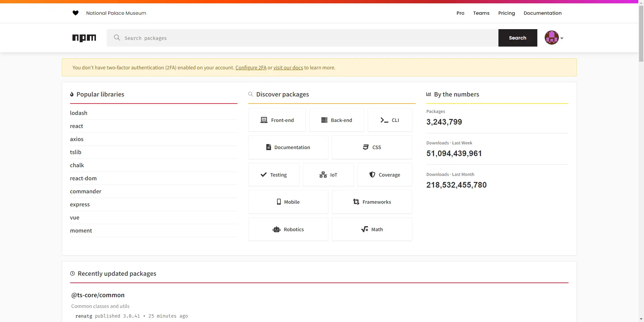Browse Math packages
The image size is (644, 322).
pyautogui.click(x=372, y=229)
